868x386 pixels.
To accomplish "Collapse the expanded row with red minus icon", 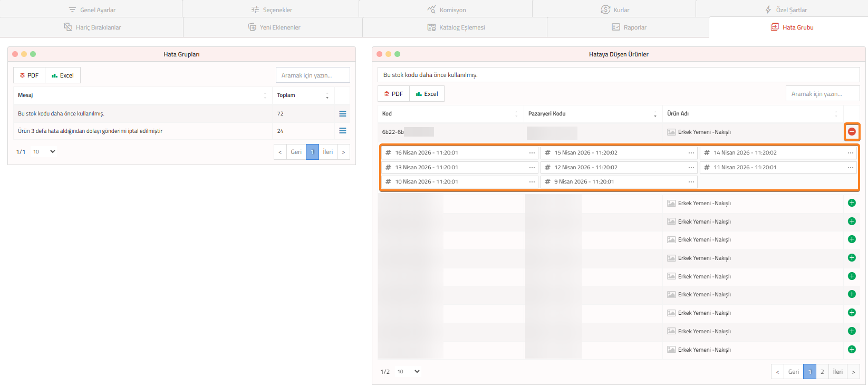I will coord(852,132).
